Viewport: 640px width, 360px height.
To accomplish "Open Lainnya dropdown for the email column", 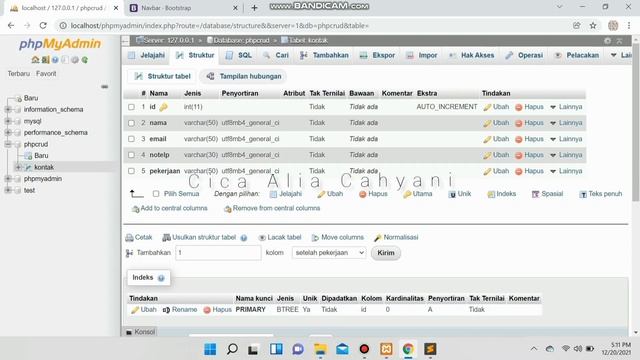I will pyautogui.click(x=566, y=139).
